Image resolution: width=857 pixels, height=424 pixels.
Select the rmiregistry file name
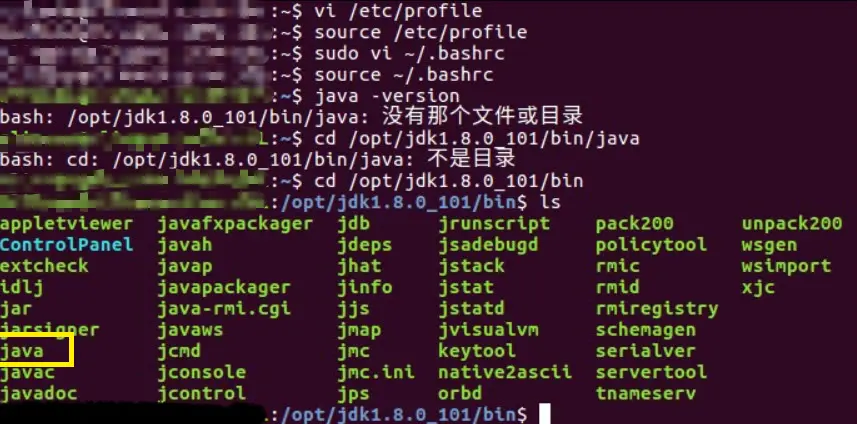(657, 309)
